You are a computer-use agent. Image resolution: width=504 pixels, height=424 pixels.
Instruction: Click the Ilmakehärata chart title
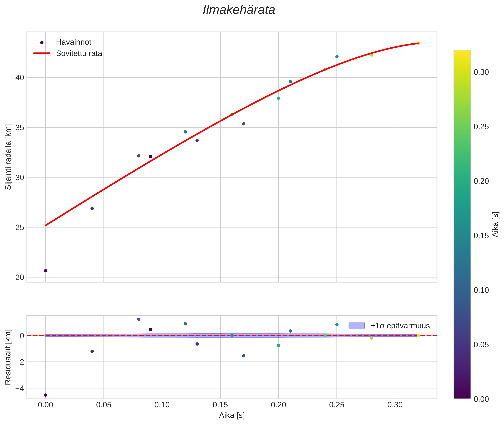click(x=239, y=10)
